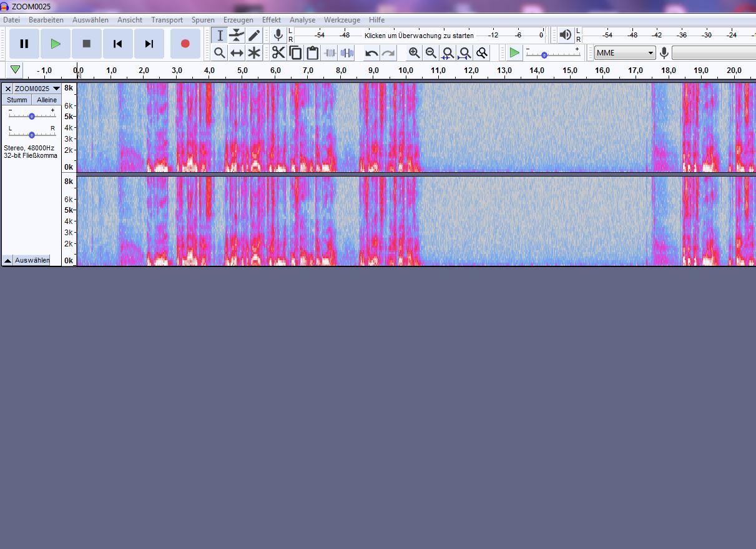The width and height of the screenshot is (756, 549).
Task: Collapse the track with arrow button
Action: pyautogui.click(x=7, y=260)
